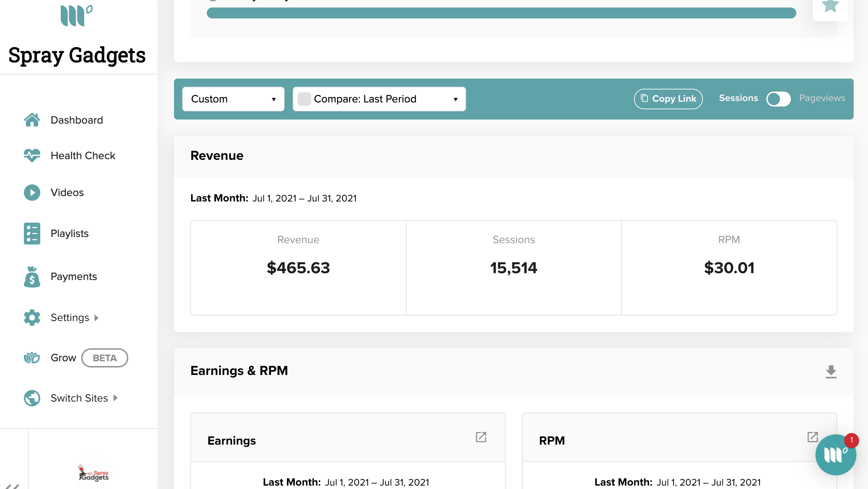Viewport: 868px width, 489px height.
Task: Click the $30.01 RPM value
Action: pos(729,268)
